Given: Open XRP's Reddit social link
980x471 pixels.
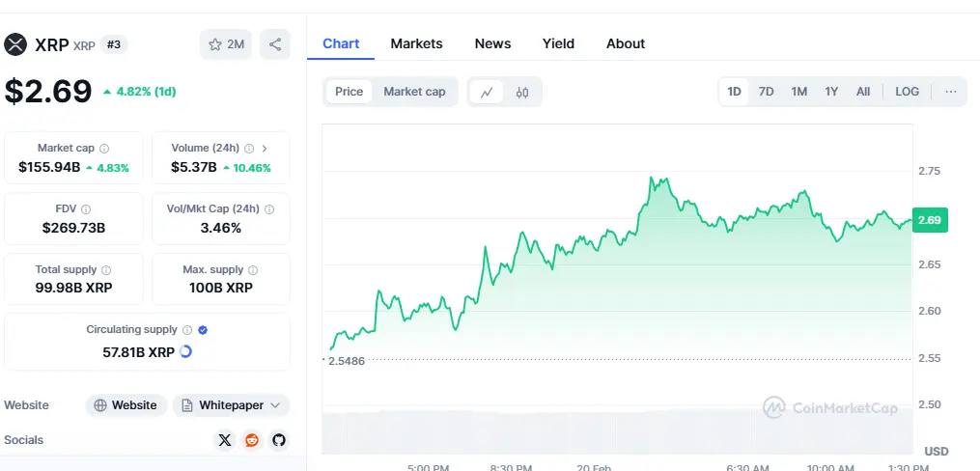Looking at the screenshot, I should (252, 440).
